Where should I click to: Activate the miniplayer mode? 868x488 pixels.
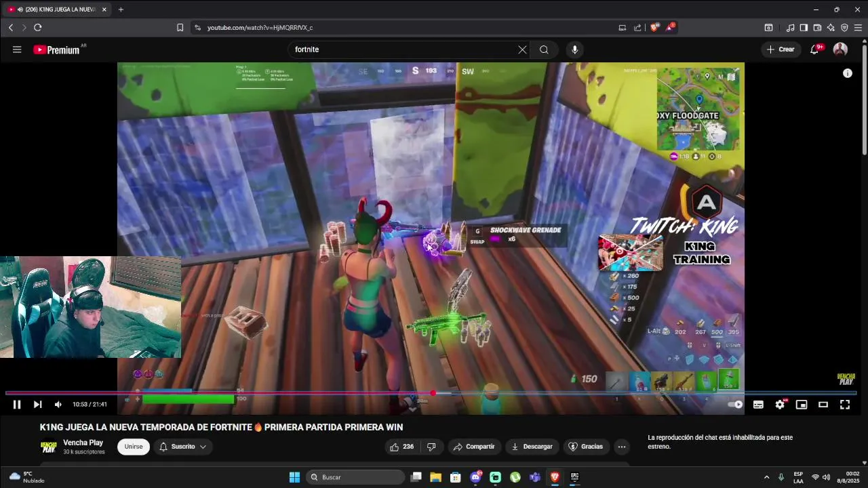tap(802, 405)
